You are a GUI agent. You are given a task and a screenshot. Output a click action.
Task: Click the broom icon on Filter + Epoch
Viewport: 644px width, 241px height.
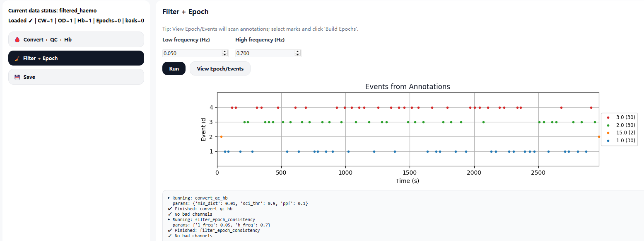point(17,58)
